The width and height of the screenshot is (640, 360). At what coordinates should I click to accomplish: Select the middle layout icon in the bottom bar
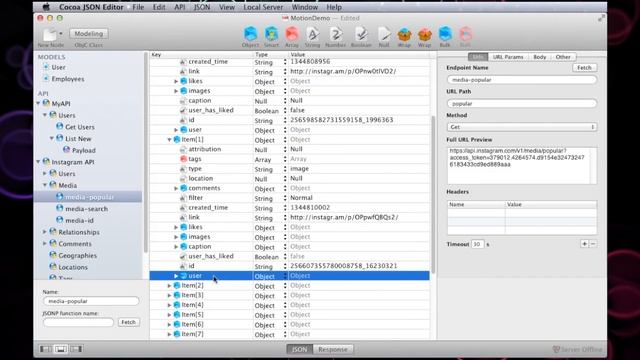point(61,349)
